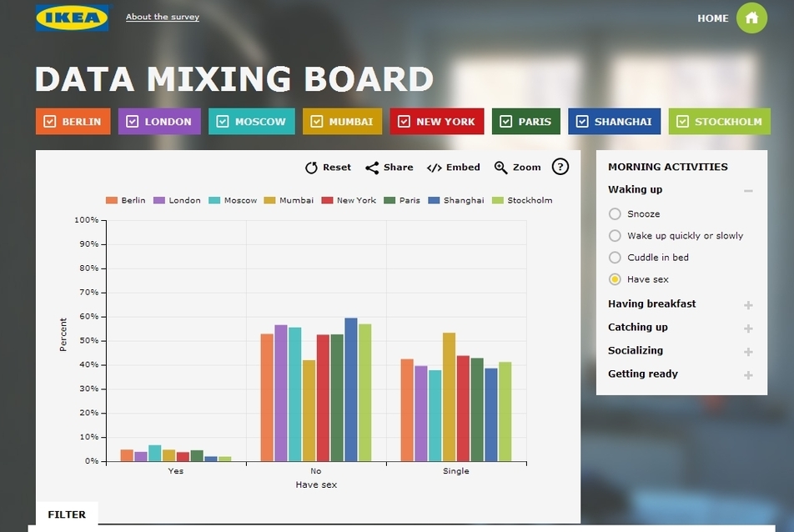Select Wake up quickly or slowly option
The width and height of the screenshot is (794, 532).
tap(615, 235)
